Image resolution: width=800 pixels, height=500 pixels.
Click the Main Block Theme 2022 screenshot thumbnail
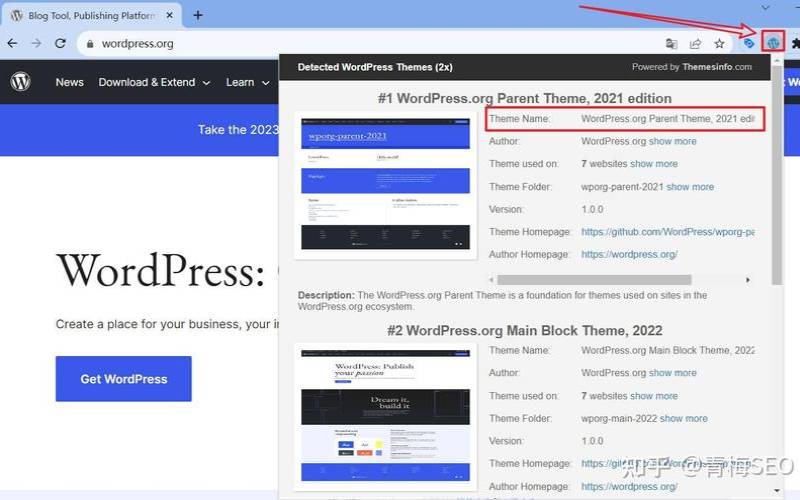385,416
